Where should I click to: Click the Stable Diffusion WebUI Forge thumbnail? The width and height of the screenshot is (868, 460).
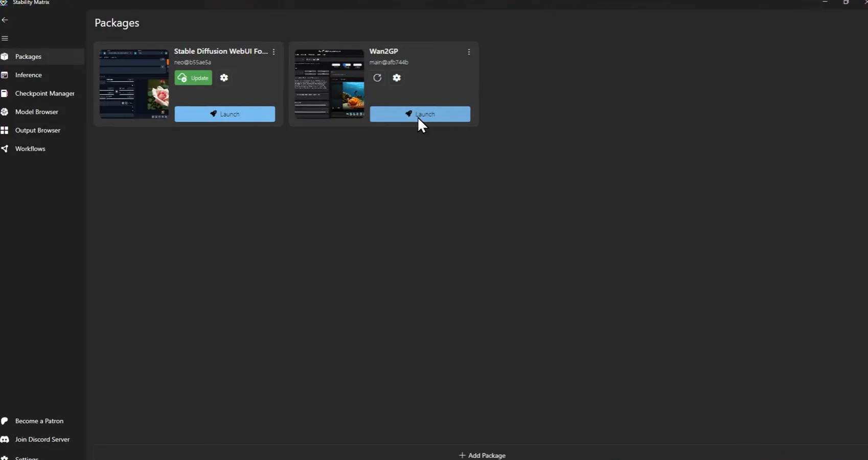pos(134,84)
